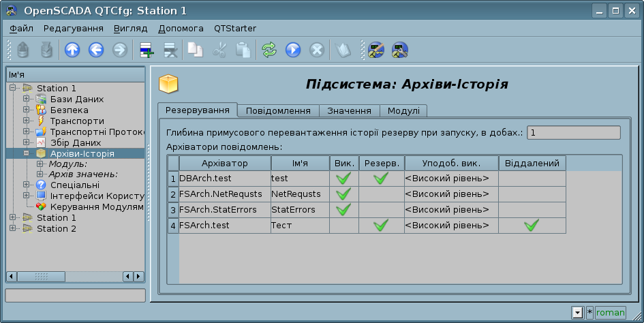The image size is (644, 323).
Task: Click the roman user button in status bar
Action: [610, 313]
